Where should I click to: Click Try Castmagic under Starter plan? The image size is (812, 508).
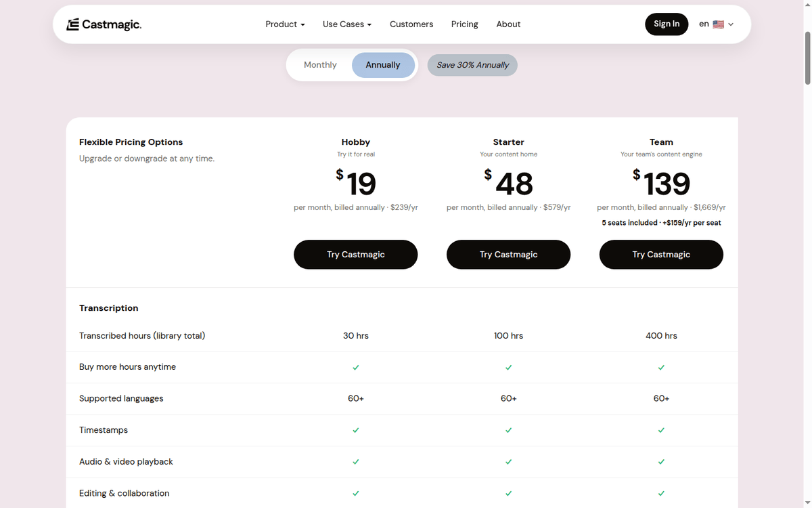509,255
